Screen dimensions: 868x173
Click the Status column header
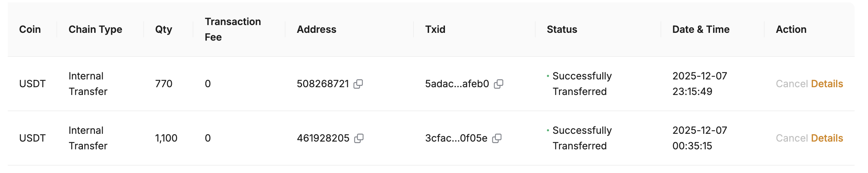pyautogui.click(x=562, y=30)
